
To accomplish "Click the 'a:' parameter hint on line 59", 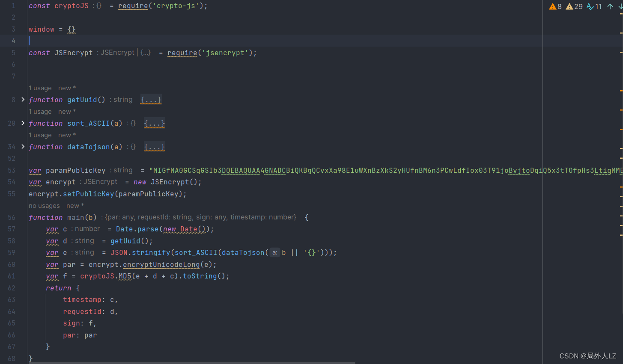I will click(x=274, y=253).
